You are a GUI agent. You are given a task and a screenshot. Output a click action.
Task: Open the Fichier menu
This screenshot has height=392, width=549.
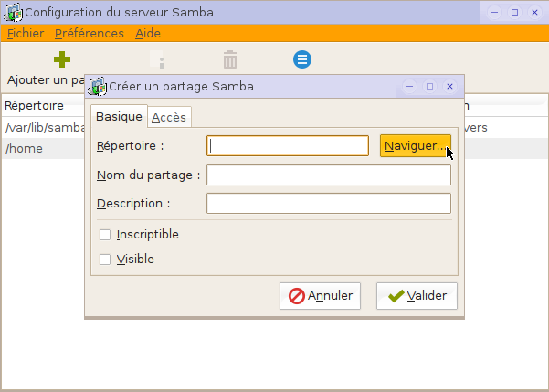[26, 34]
